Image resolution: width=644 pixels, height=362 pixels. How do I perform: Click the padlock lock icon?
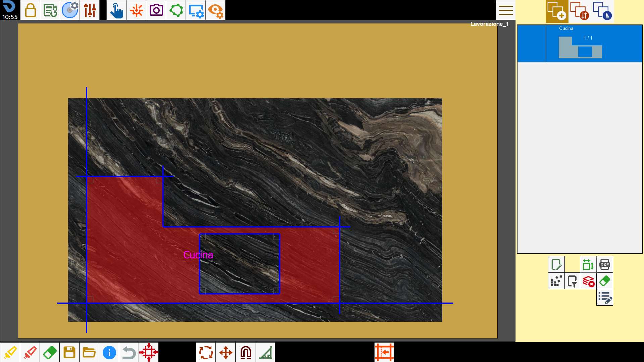(30, 10)
